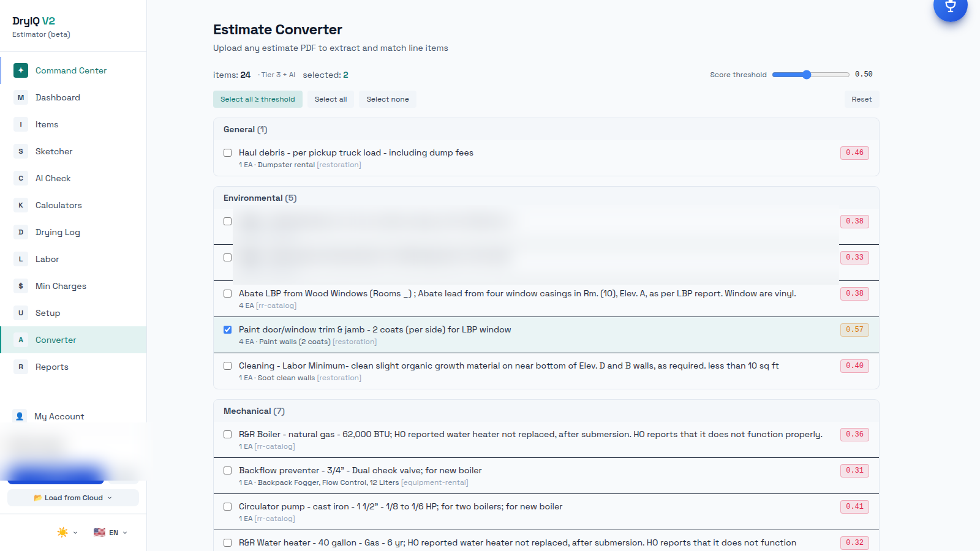Click the Labor 'L' sidebar icon

21,259
